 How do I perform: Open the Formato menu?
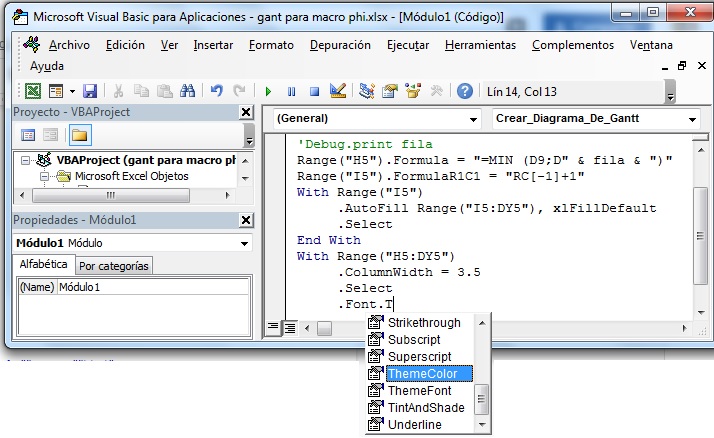[271, 45]
